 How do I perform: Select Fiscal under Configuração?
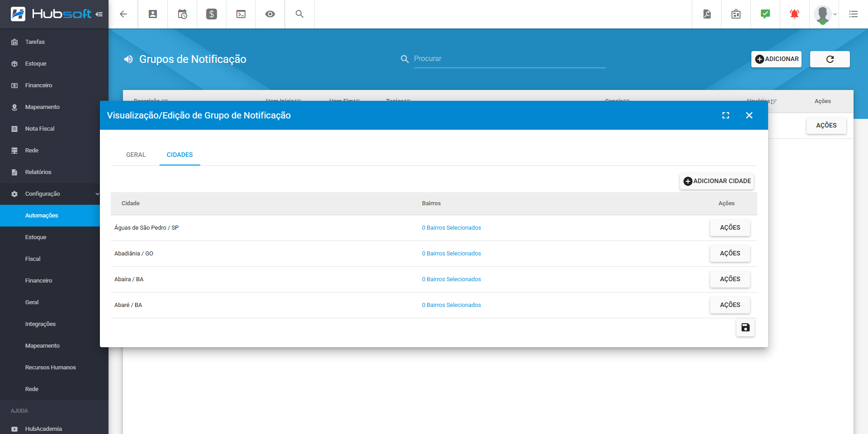tap(50, 259)
